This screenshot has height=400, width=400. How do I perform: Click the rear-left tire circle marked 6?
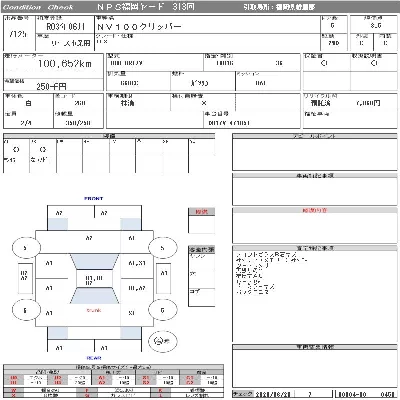pos(26,310)
